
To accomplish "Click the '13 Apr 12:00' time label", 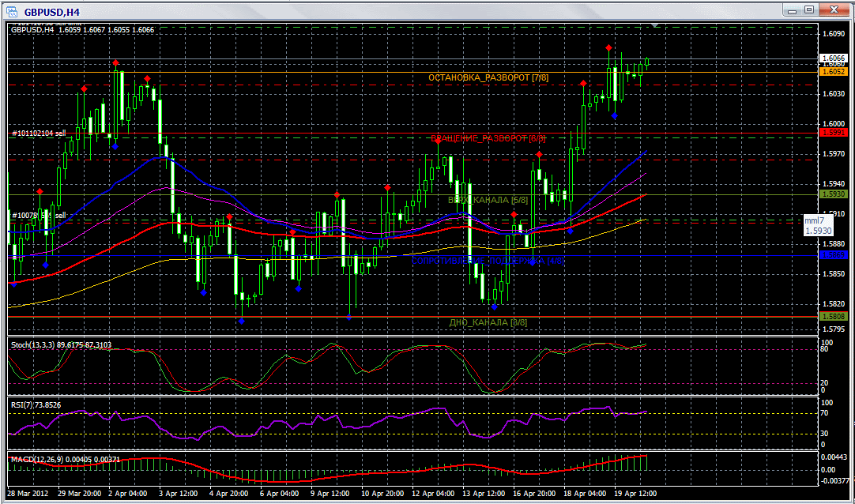I will click(x=484, y=493).
